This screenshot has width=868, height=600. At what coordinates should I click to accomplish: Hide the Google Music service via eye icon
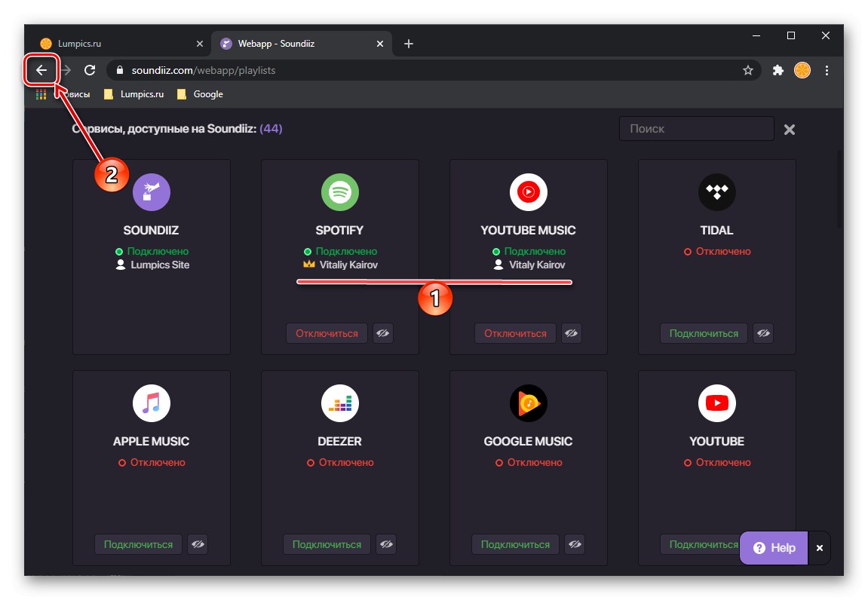tap(575, 545)
